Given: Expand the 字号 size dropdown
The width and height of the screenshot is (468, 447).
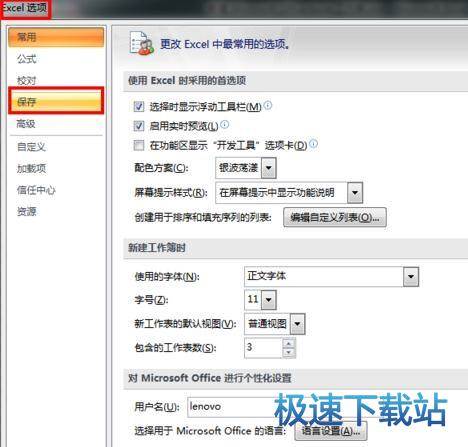Looking at the screenshot, I should [x=269, y=300].
